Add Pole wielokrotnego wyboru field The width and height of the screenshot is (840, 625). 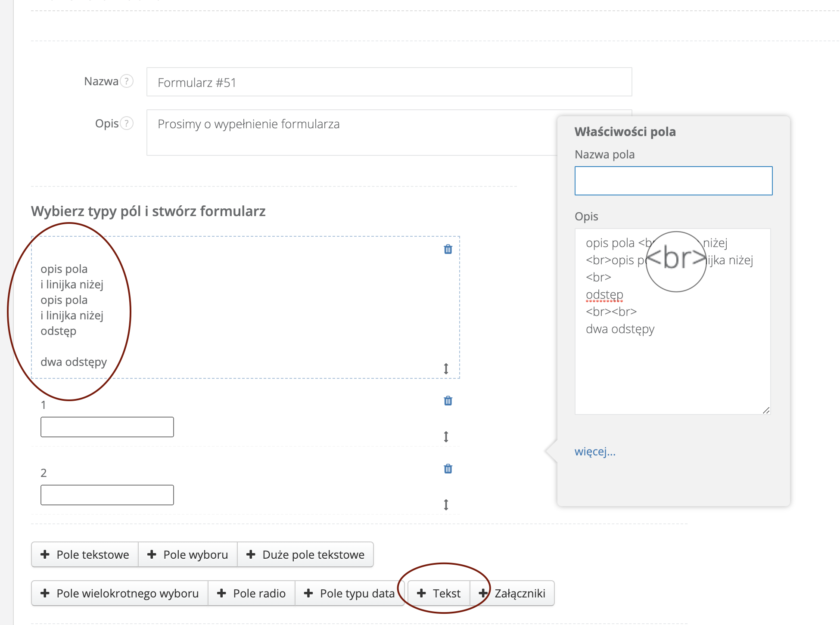(120, 593)
